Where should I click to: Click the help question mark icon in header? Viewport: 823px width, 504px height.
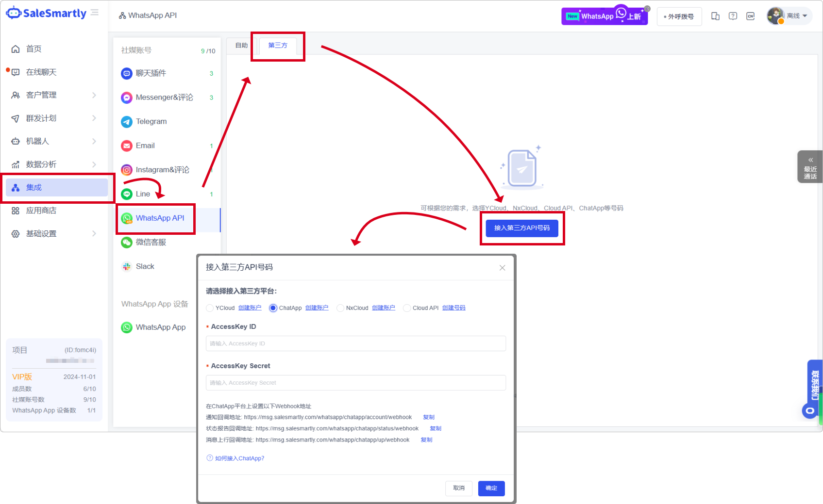(x=733, y=16)
